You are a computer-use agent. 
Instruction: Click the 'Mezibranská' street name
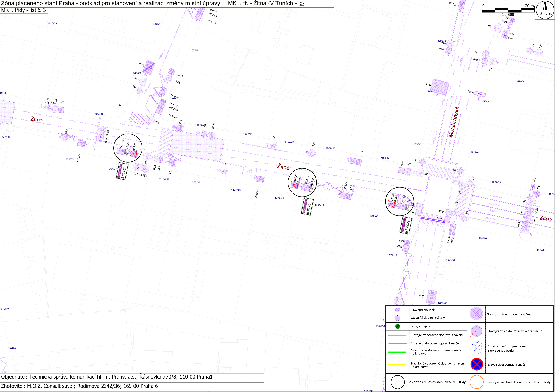tap(454, 122)
